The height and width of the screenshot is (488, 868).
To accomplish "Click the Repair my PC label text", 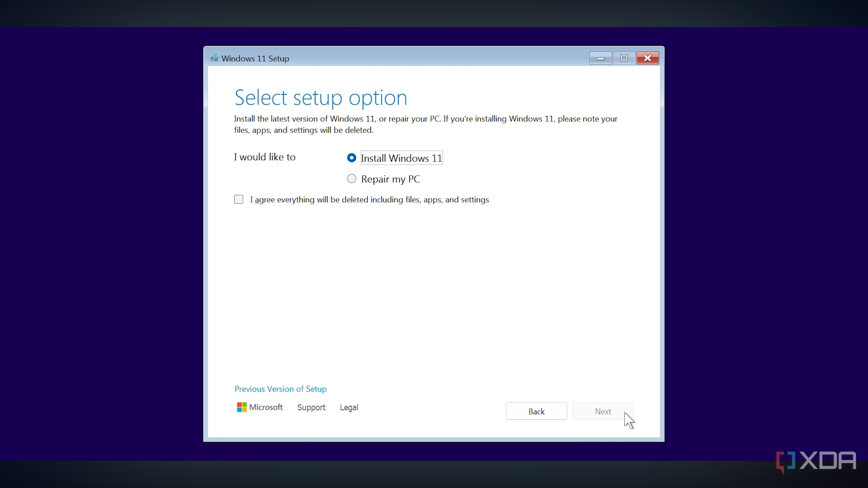I will 390,179.
